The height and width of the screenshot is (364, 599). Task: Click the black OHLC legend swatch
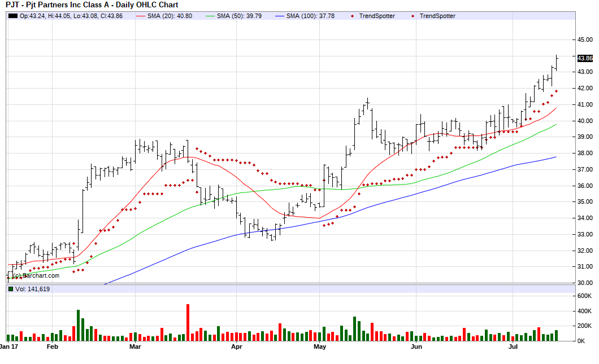coord(13,16)
